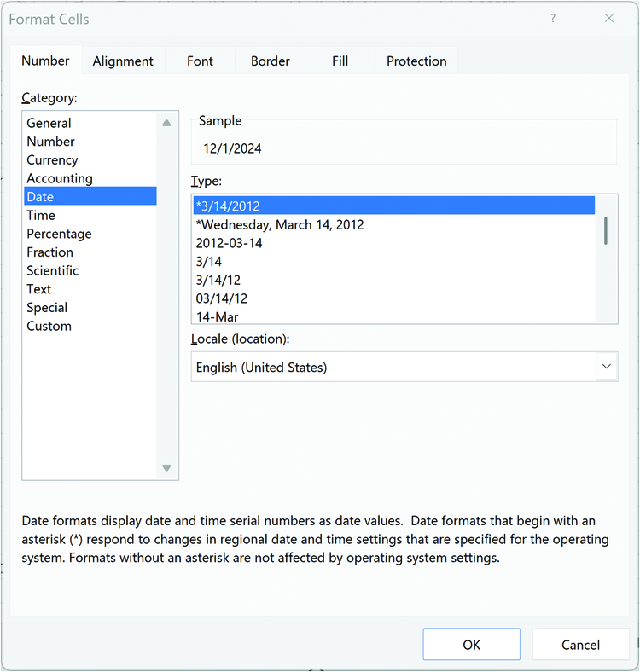Close the Format Cells dialog
Image resolution: width=640 pixels, height=672 pixels.
coord(609,19)
